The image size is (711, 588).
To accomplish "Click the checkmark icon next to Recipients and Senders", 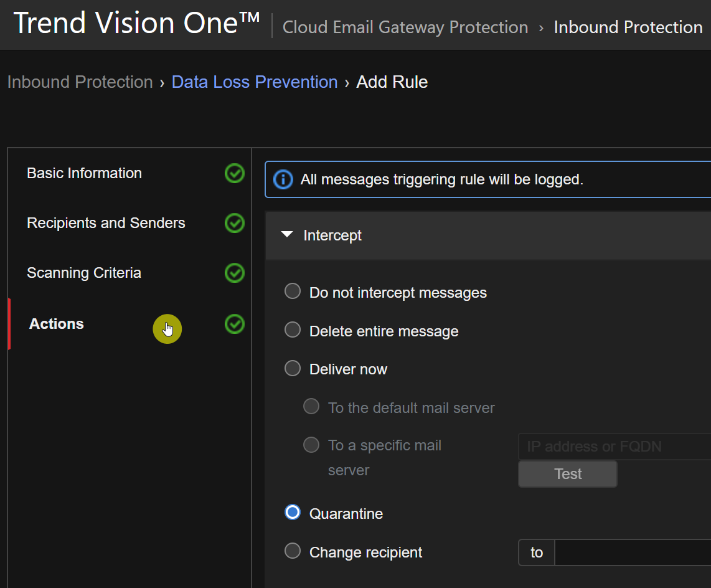I will click(x=235, y=223).
